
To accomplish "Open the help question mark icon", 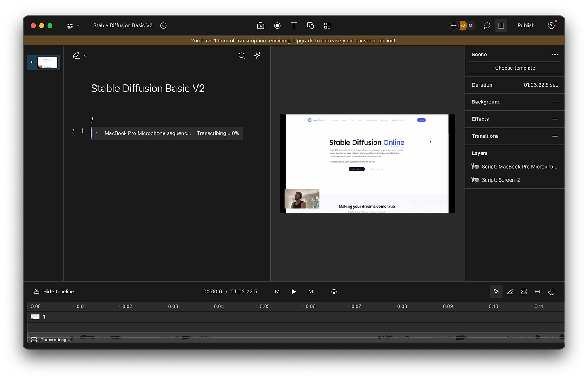I will 551,25.
